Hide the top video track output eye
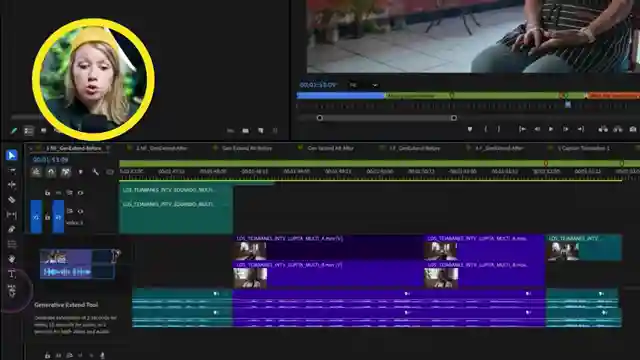This screenshot has width=640, height=360. point(80,193)
